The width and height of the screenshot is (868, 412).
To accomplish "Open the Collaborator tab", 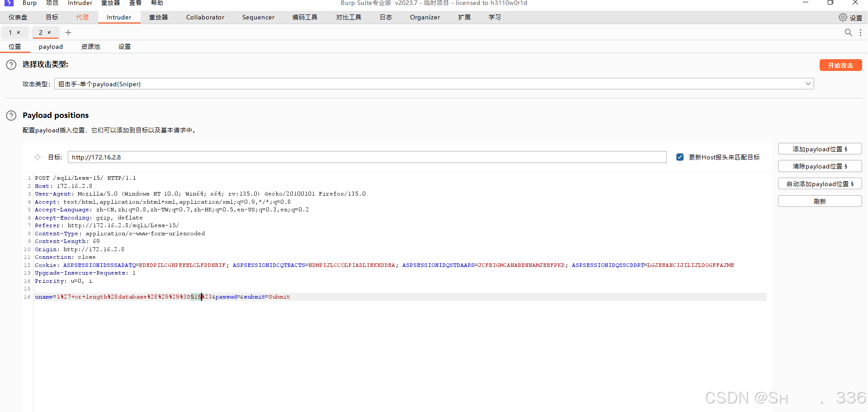I will pyautogui.click(x=205, y=17).
